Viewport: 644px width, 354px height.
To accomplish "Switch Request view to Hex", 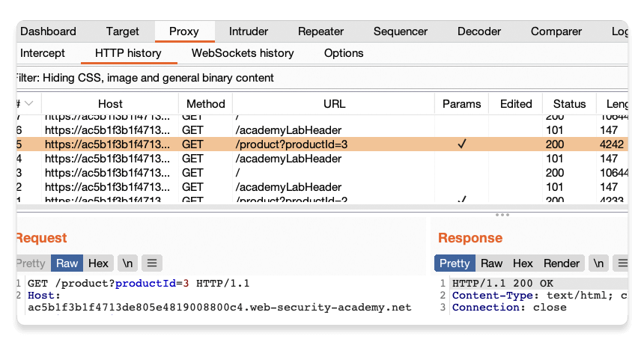I will (98, 263).
